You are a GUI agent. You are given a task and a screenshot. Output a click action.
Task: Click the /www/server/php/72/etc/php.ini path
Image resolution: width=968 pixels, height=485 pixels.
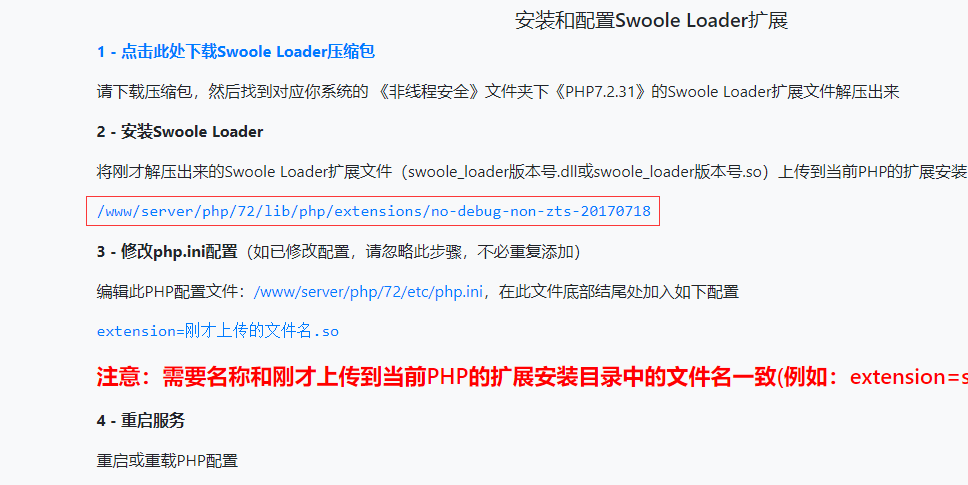click(x=368, y=291)
